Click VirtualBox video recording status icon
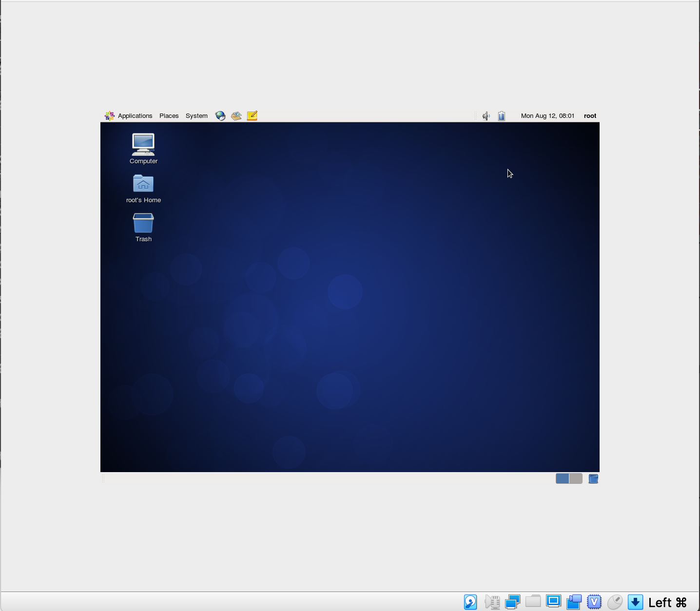The width and height of the screenshot is (700, 611). (574, 602)
